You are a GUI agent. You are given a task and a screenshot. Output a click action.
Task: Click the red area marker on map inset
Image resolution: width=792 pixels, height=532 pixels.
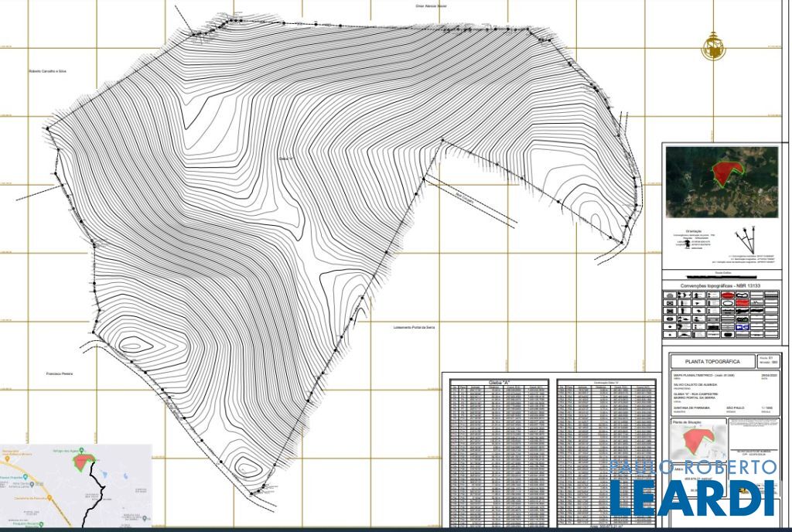pos(82,461)
